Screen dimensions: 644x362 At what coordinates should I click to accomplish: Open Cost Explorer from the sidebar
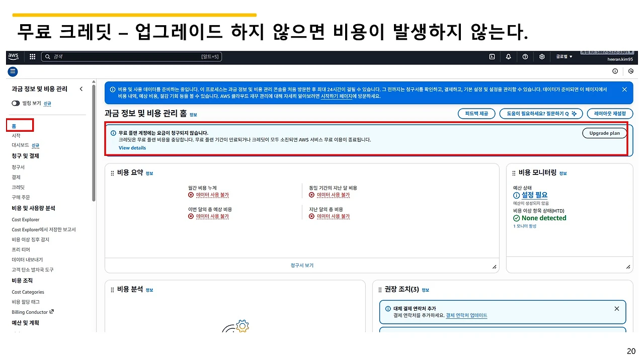[x=25, y=219]
